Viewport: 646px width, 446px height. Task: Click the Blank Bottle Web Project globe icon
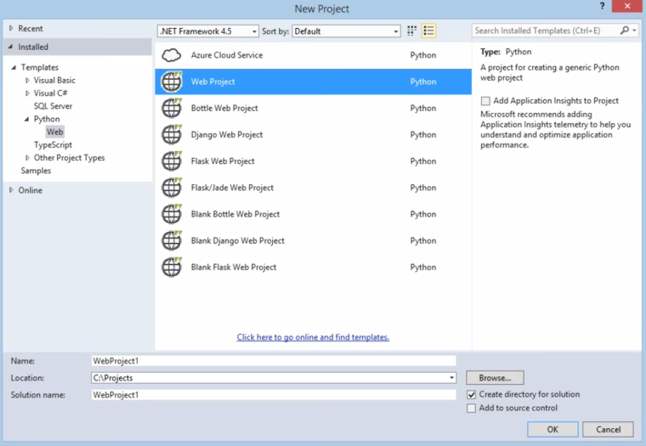coord(172,214)
